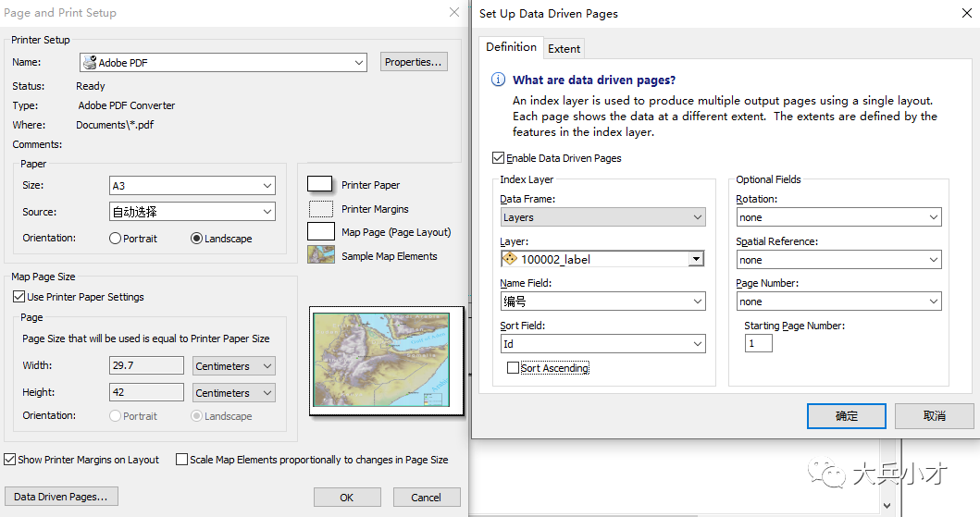Toggle Enable Data Driven Pages checkbox
This screenshot has height=517, width=980.
[498, 158]
